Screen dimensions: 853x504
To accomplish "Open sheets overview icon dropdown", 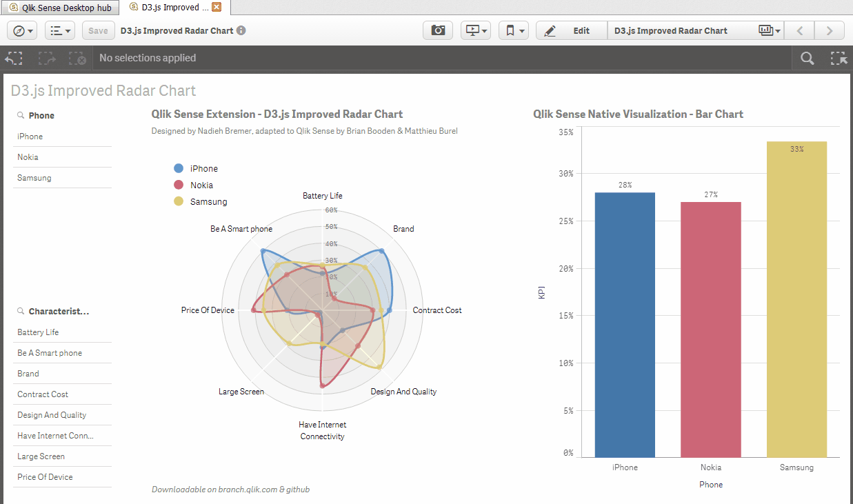I will click(x=769, y=30).
